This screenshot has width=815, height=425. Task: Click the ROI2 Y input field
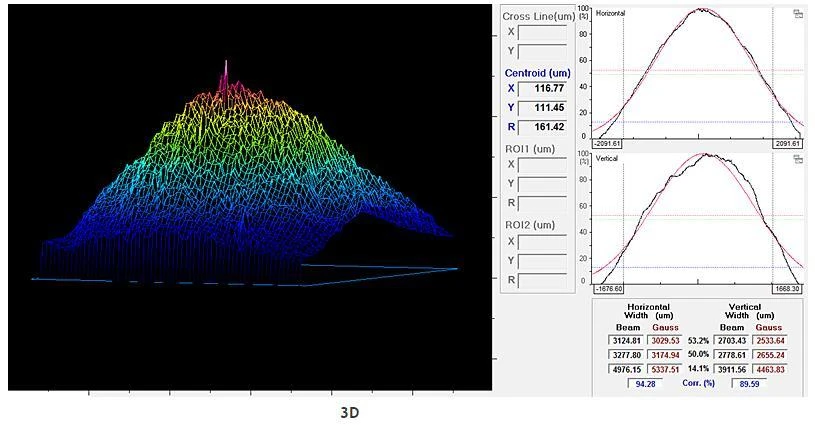542,260
